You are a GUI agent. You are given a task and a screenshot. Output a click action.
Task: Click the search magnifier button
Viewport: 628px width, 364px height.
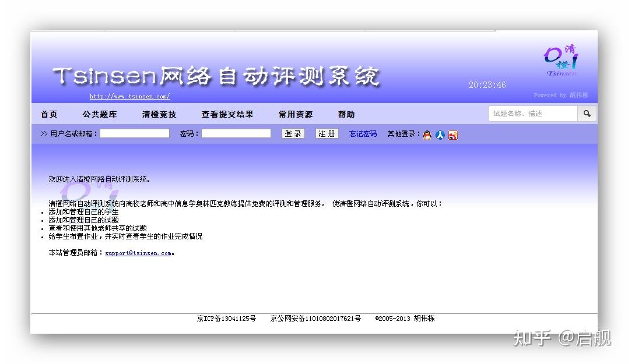point(587,114)
